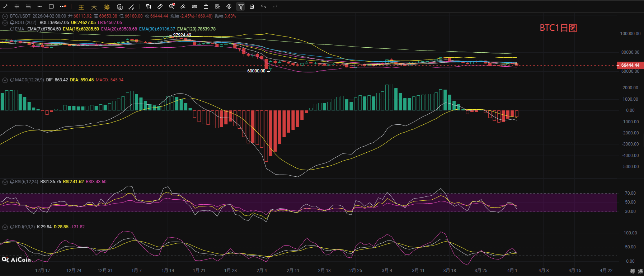Image resolution: width=644 pixels, height=276 pixels.
Task: Toggle the BOLL indicator alert bell
Action: coord(12,23)
